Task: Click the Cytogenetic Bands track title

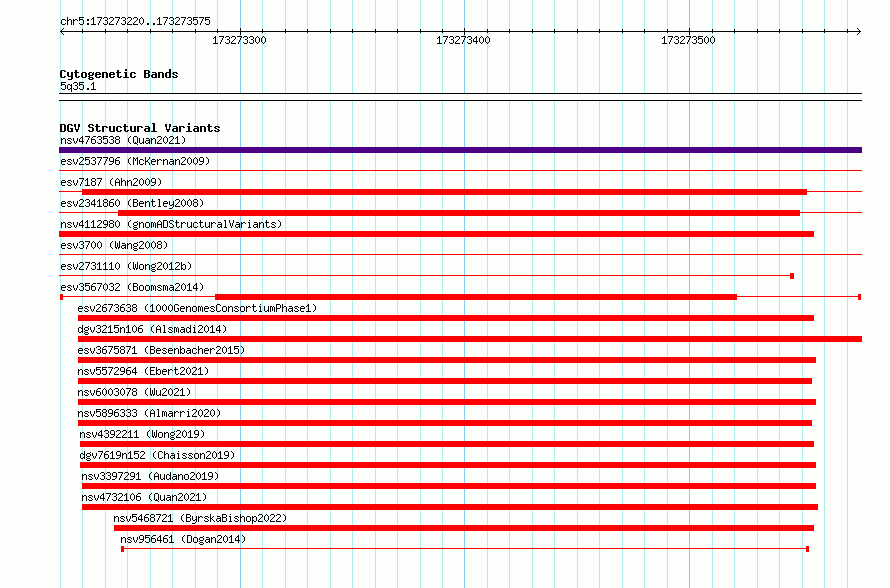Action: [119, 74]
